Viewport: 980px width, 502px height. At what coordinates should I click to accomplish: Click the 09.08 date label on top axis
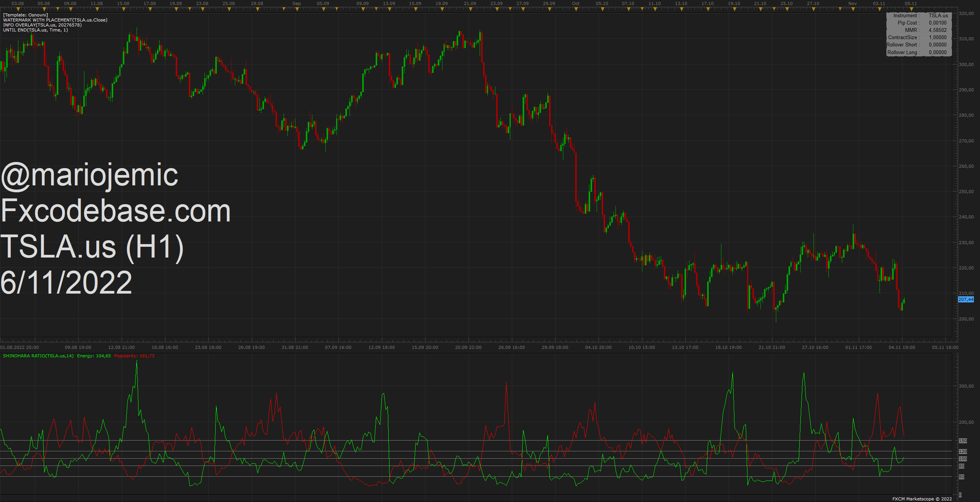coord(70,3)
